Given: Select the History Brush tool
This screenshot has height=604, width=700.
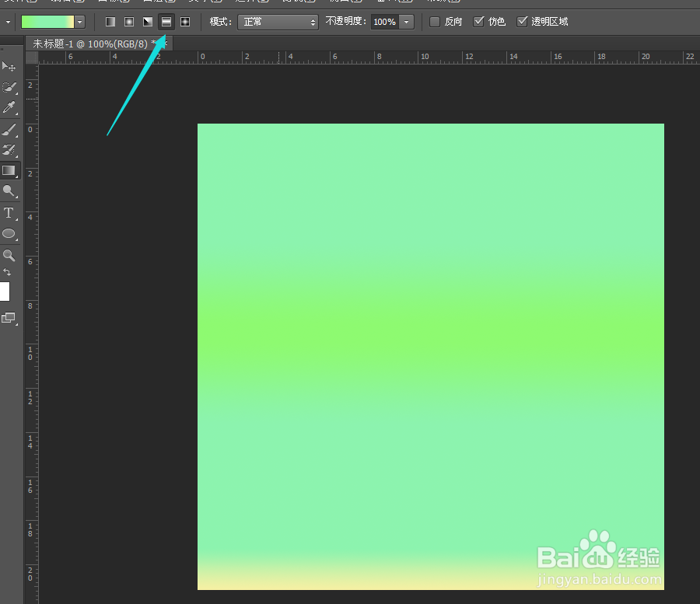Looking at the screenshot, I should [x=9, y=150].
